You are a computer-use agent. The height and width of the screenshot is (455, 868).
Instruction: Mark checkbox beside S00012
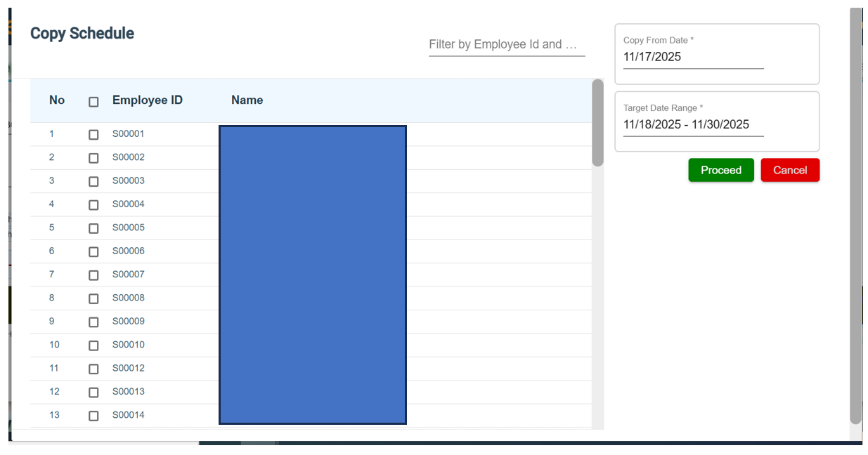[x=93, y=369]
